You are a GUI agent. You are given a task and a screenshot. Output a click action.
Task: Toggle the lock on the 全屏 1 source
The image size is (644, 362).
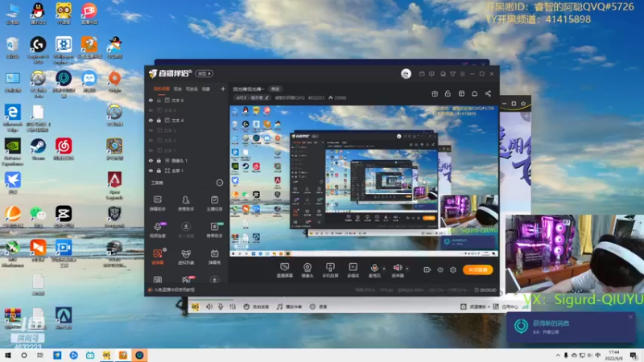tap(159, 171)
